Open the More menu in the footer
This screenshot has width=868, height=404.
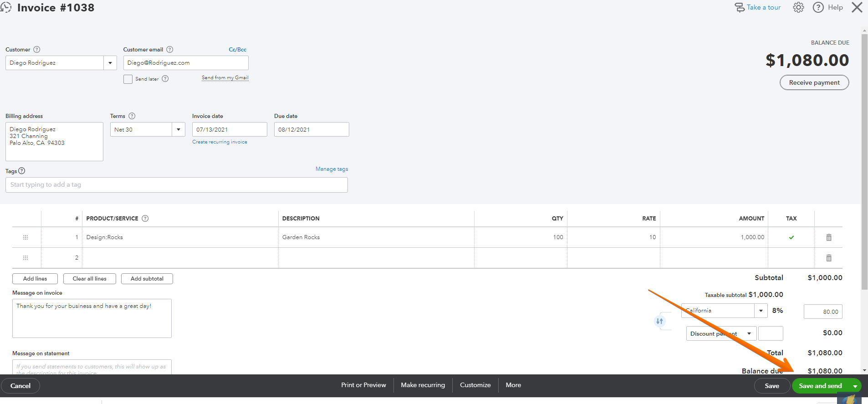pyautogui.click(x=513, y=385)
